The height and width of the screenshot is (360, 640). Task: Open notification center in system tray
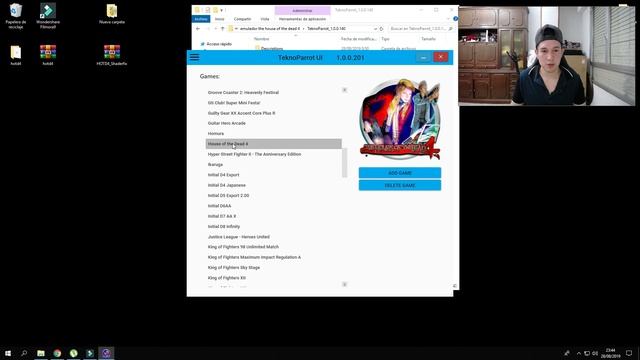point(629,353)
